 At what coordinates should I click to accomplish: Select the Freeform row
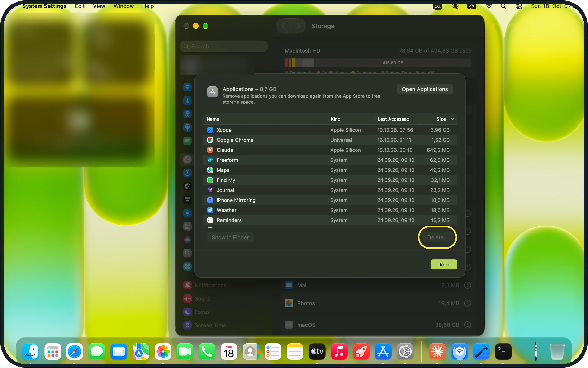tap(330, 160)
